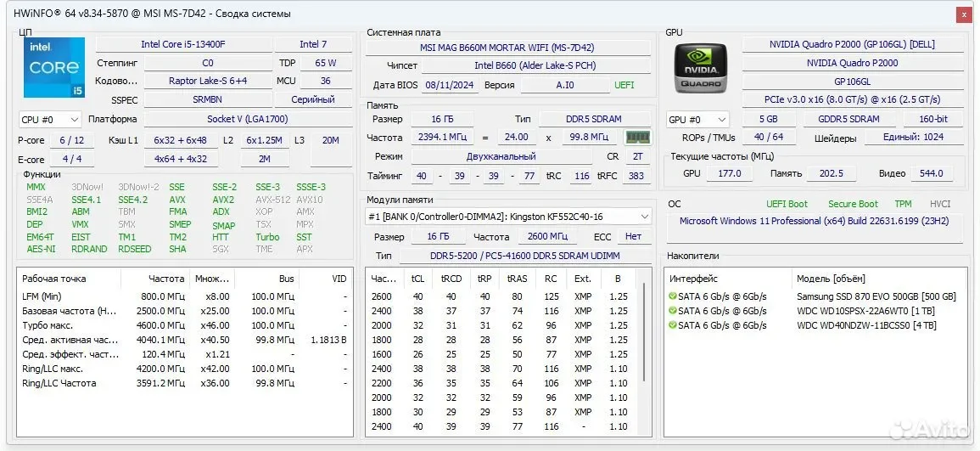Click the TPM indicator
The height and width of the screenshot is (451, 980).
[x=903, y=204]
